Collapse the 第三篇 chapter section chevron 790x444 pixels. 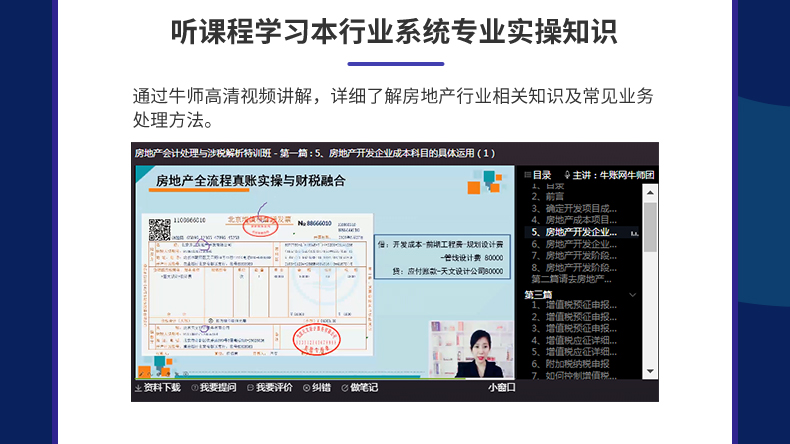632,295
